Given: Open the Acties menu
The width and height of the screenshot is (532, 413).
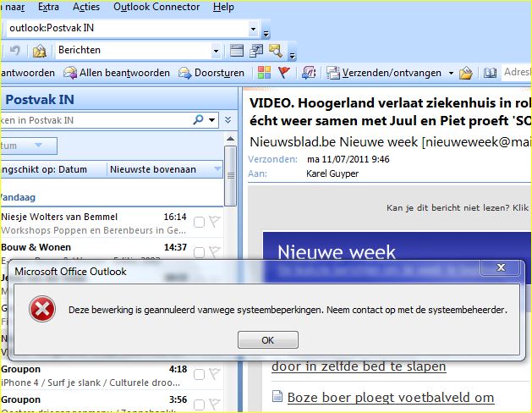Looking at the screenshot, I should click(x=86, y=7).
